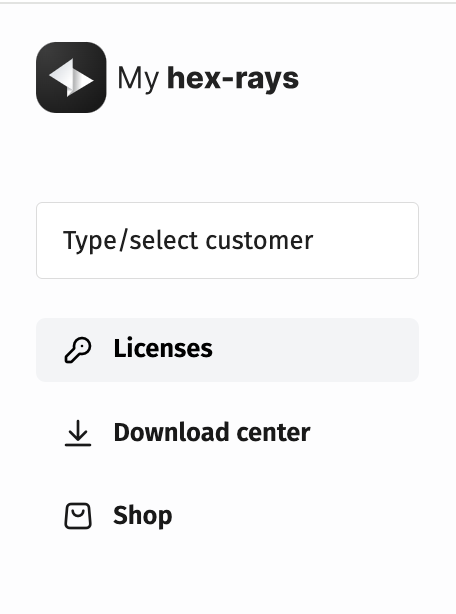Click the white arrow shape inside the logo

(71, 78)
